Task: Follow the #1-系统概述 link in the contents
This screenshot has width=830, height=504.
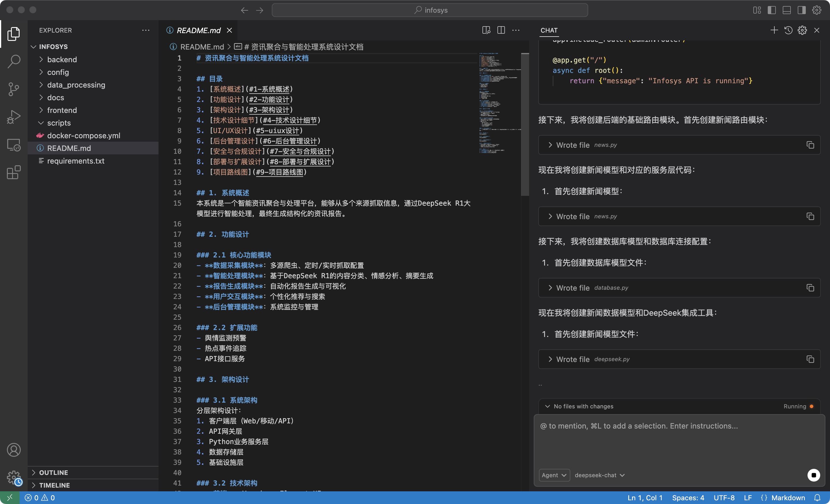Action: (269, 89)
